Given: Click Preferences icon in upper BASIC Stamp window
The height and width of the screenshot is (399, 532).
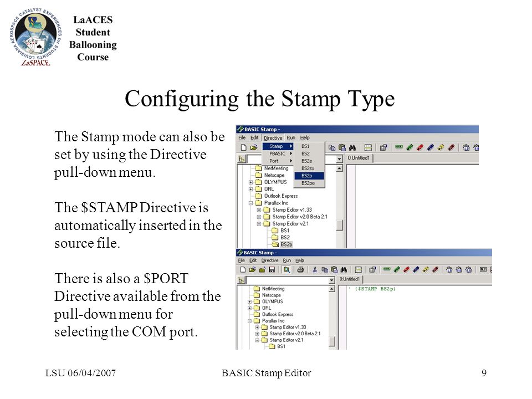Looking at the screenshot, I should (x=383, y=147).
